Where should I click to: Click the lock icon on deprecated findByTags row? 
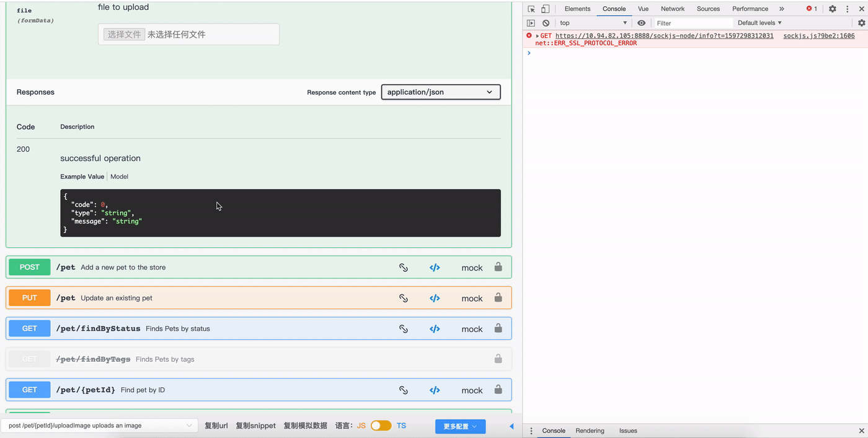(x=498, y=359)
